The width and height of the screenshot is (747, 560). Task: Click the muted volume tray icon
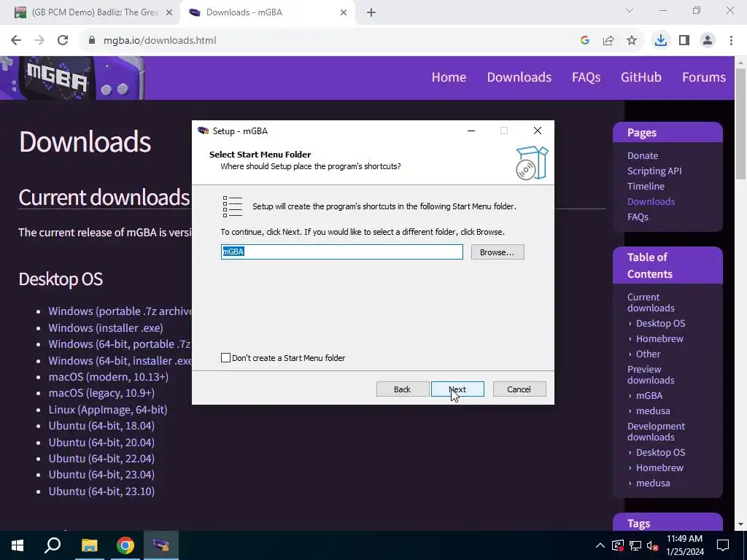pyautogui.click(x=653, y=545)
